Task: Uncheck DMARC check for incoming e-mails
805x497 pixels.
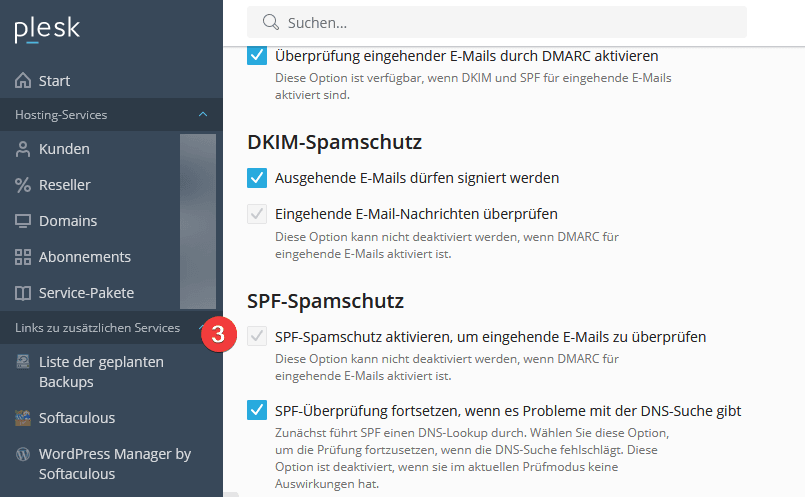Action: pyautogui.click(x=257, y=56)
